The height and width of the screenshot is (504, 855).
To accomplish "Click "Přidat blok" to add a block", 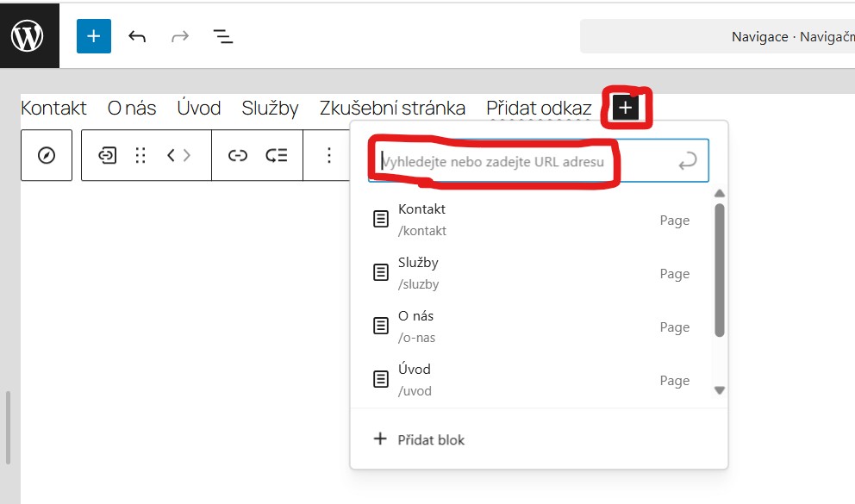I will pyautogui.click(x=429, y=439).
